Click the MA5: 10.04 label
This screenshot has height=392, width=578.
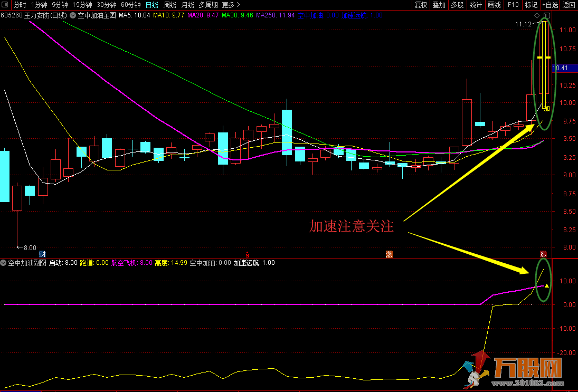134,15
